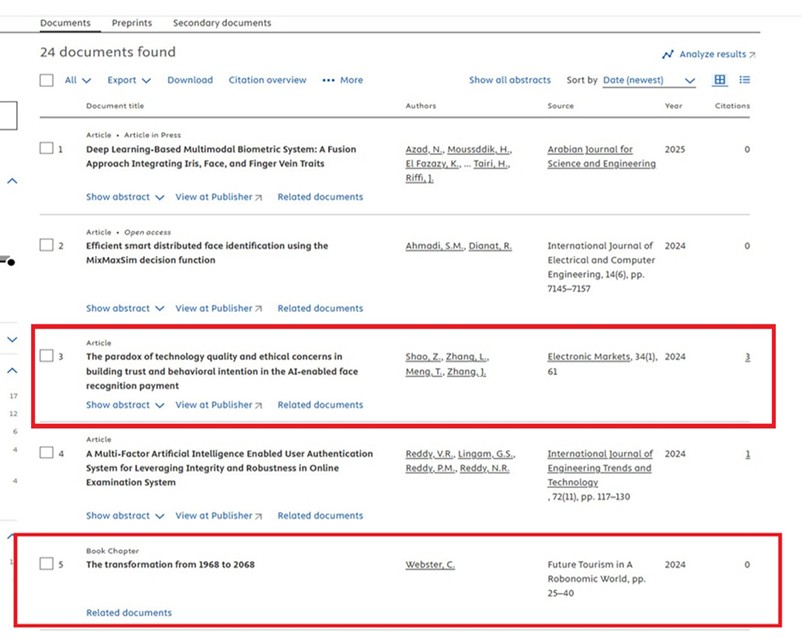Screen dimensions: 804x639
Task: Switch to the Preprints tab
Action: click(131, 22)
